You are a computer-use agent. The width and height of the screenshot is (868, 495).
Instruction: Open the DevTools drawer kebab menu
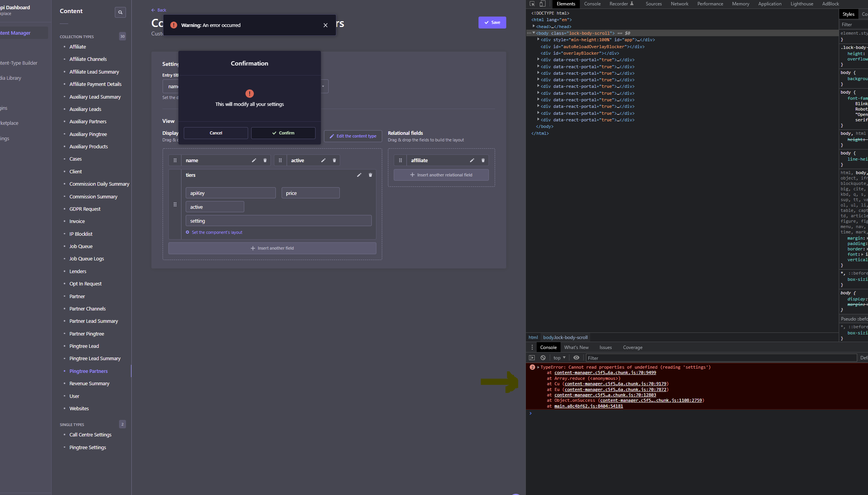click(x=532, y=347)
